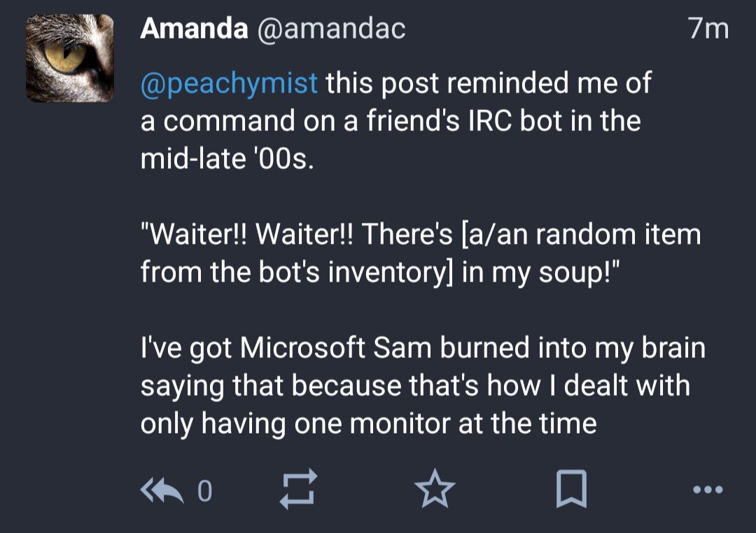Screen dimensions: 756x533
Task: Tap the "Waiter!! Waiter!! There's" quoted line
Action: pos(297,233)
